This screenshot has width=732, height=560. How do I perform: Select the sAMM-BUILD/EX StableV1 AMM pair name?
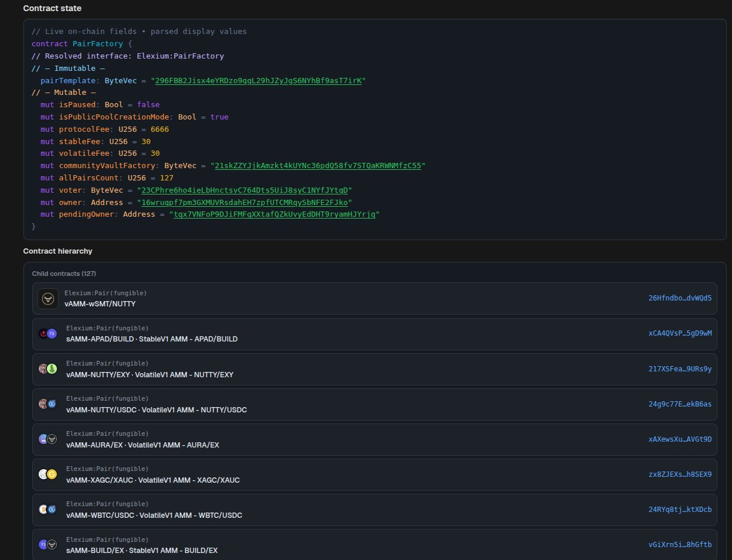click(x=142, y=551)
